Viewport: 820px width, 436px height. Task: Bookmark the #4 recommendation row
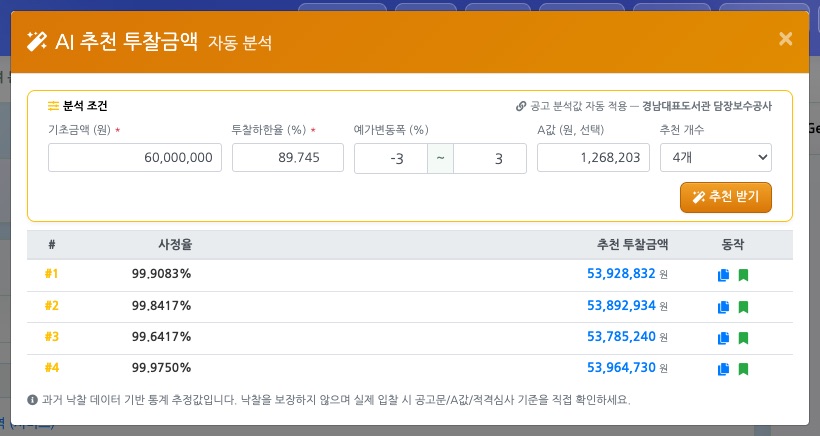743,369
